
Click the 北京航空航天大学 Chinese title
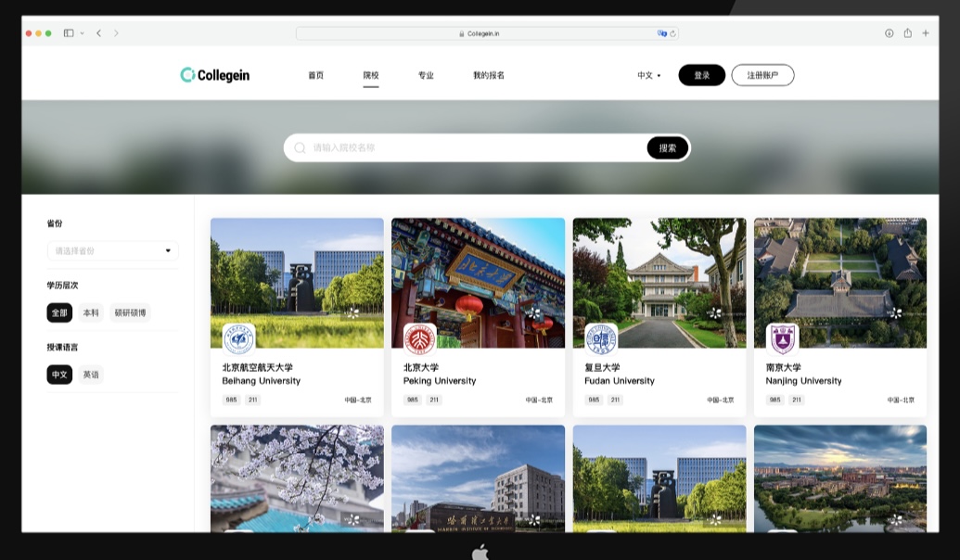coord(257,367)
